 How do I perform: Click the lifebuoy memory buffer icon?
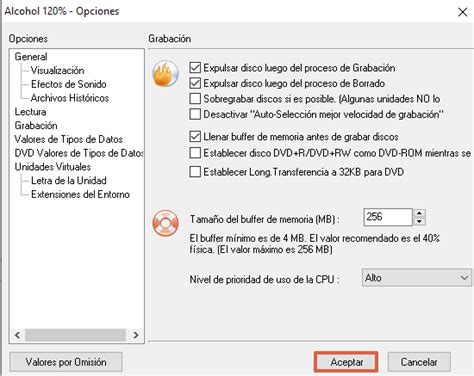(166, 223)
